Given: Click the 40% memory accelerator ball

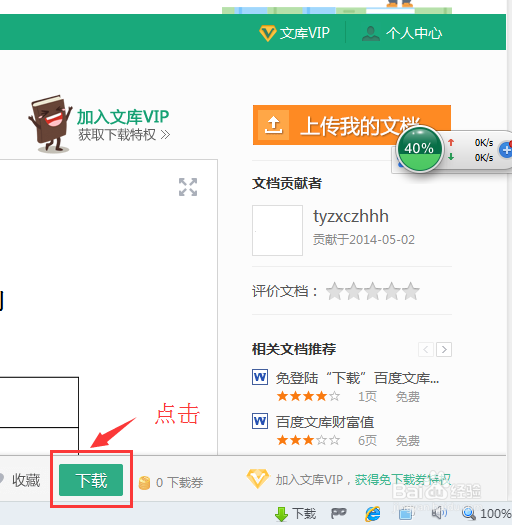Looking at the screenshot, I should pos(419,148).
